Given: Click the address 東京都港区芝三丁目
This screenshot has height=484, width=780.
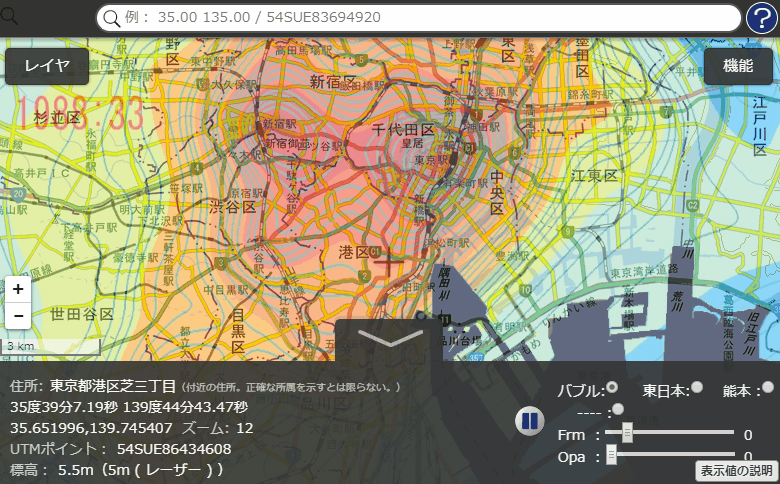Looking at the screenshot, I should (113, 386).
